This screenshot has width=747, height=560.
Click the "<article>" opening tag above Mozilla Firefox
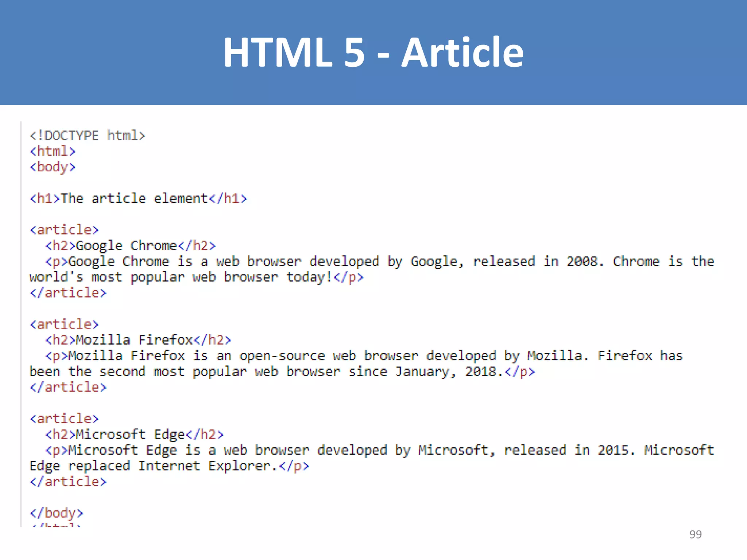pos(64,324)
